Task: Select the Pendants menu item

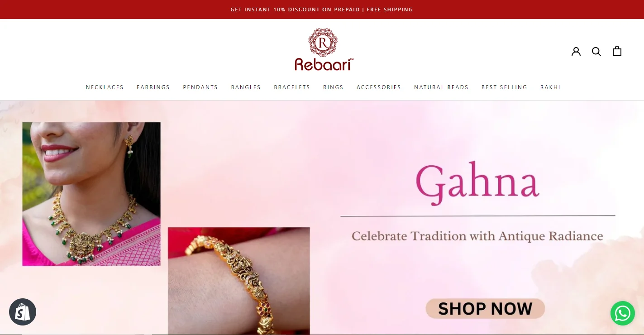Action: point(200,87)
